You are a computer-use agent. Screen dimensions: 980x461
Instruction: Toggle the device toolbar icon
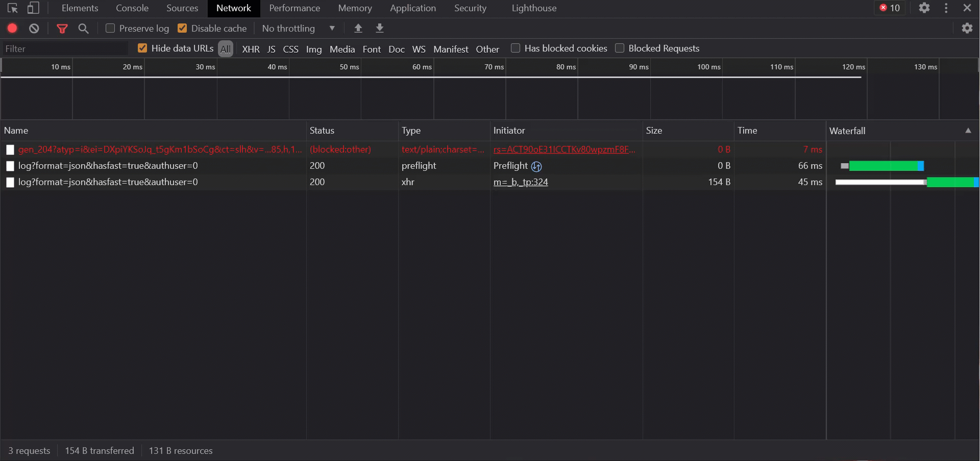point(33,8)
